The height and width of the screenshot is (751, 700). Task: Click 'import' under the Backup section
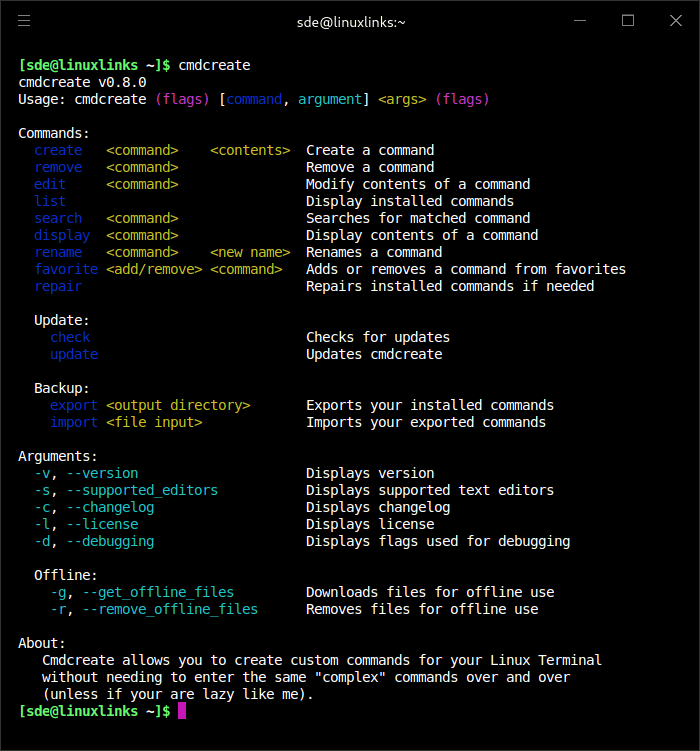(x=74, y=423)
